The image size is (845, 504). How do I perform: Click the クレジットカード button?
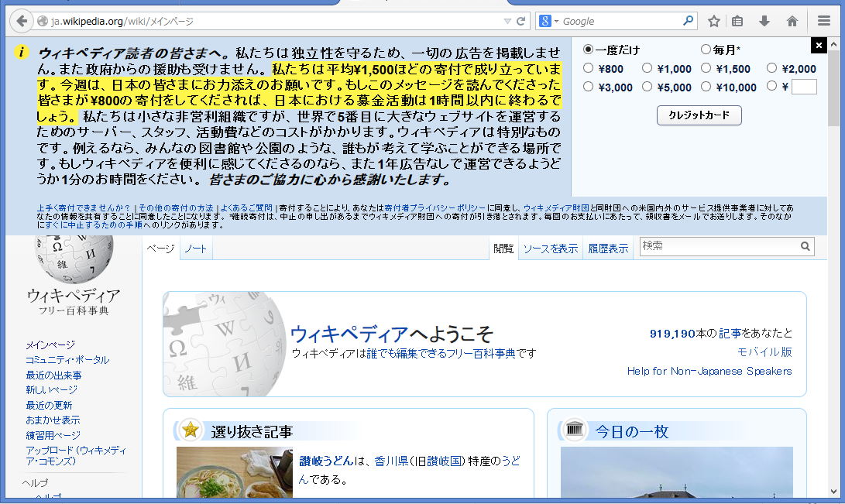coord(699,115)
